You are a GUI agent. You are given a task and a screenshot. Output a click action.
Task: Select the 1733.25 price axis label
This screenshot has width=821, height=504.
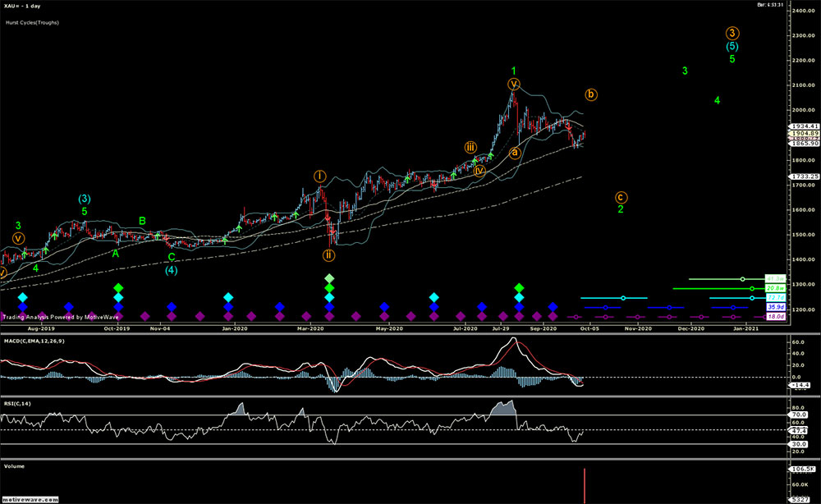tap(802, 176)
